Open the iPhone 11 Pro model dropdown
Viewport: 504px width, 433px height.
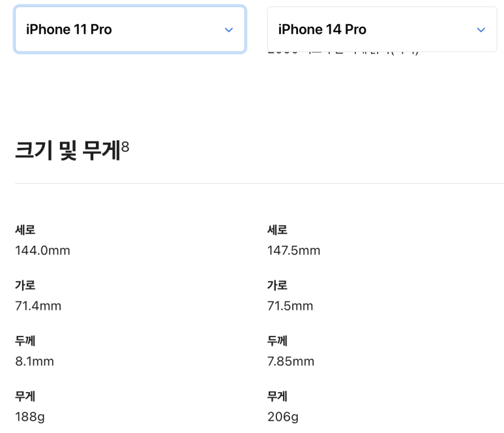pyautogui.click(x=130, y=29)
